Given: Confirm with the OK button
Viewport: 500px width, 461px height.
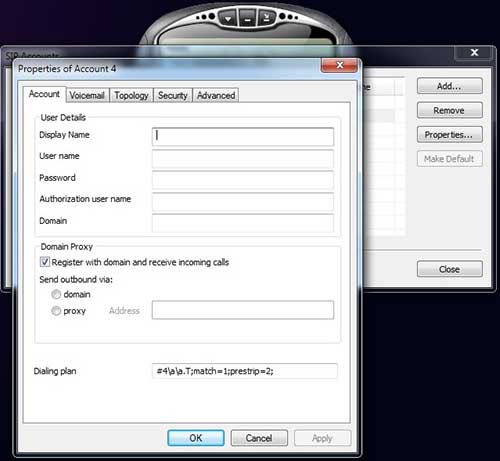Looking at the screenshot, I should coord(196,438).
